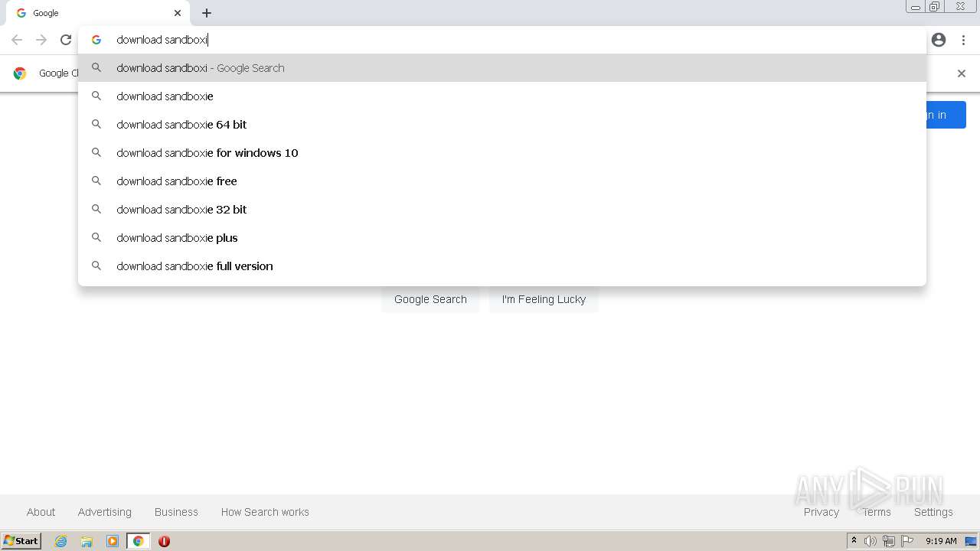Show hidden system tray icons
This screenshot has height=551, width=980.
[x=854, y=541]
